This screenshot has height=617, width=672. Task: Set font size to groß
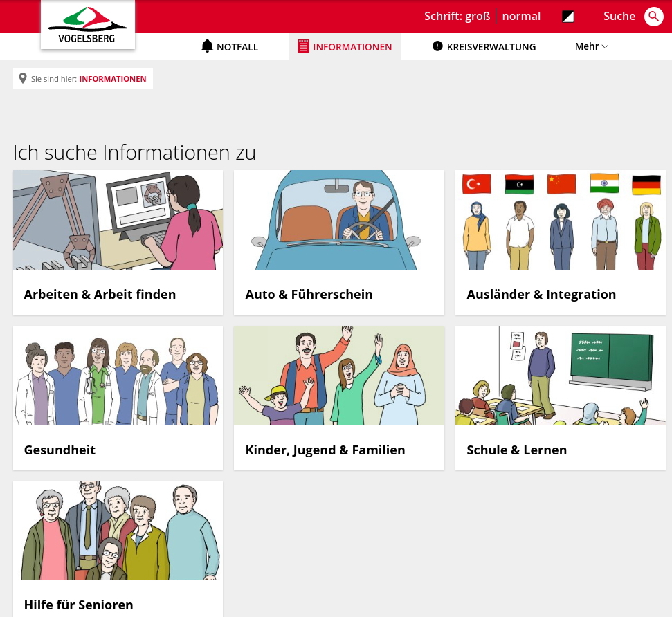pyautogui.click(x=477, y=16)
